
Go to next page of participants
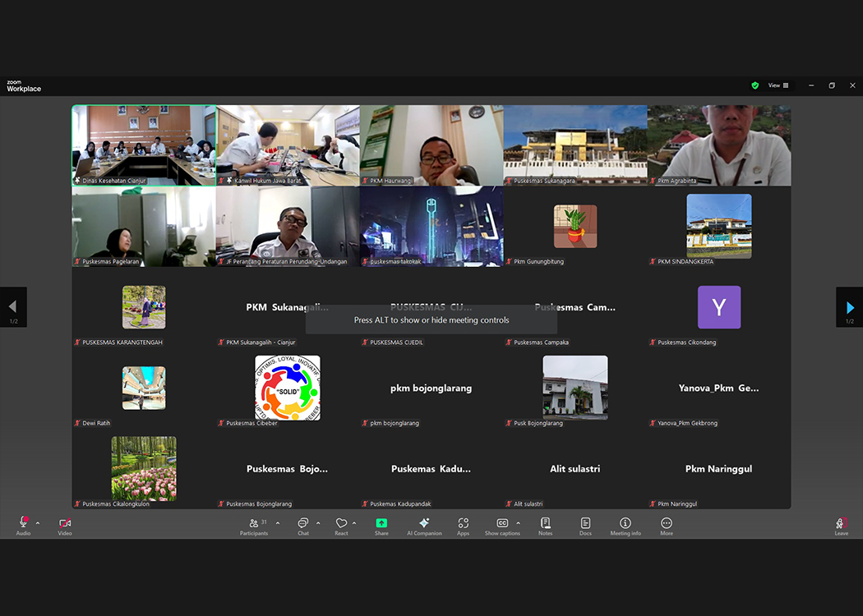point(849,307)
